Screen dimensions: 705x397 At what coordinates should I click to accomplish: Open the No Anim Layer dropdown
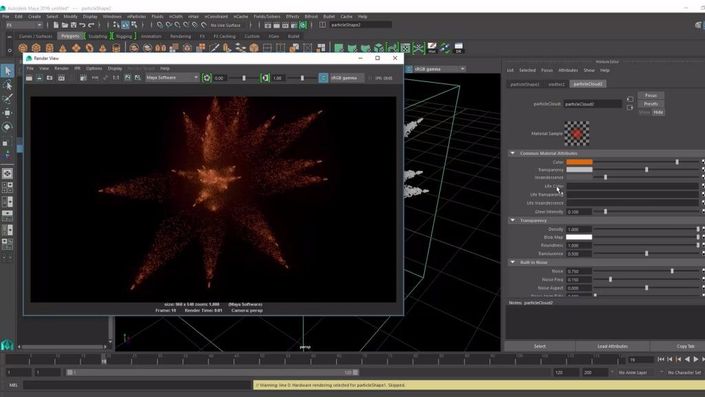click(x=634, y=373)
